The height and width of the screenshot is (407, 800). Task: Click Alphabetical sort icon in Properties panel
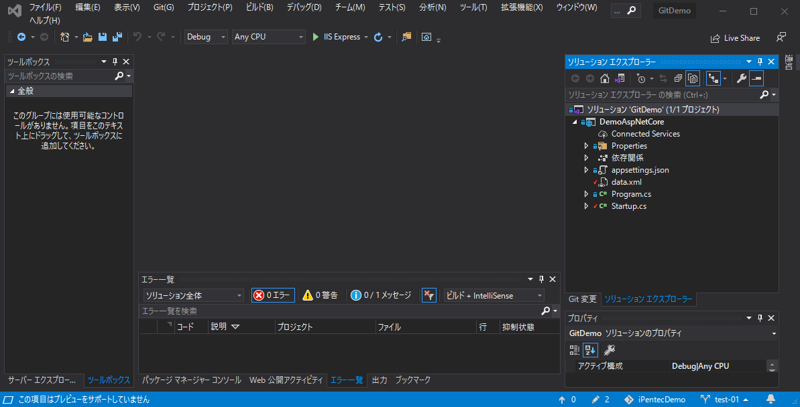coord(590,350)
